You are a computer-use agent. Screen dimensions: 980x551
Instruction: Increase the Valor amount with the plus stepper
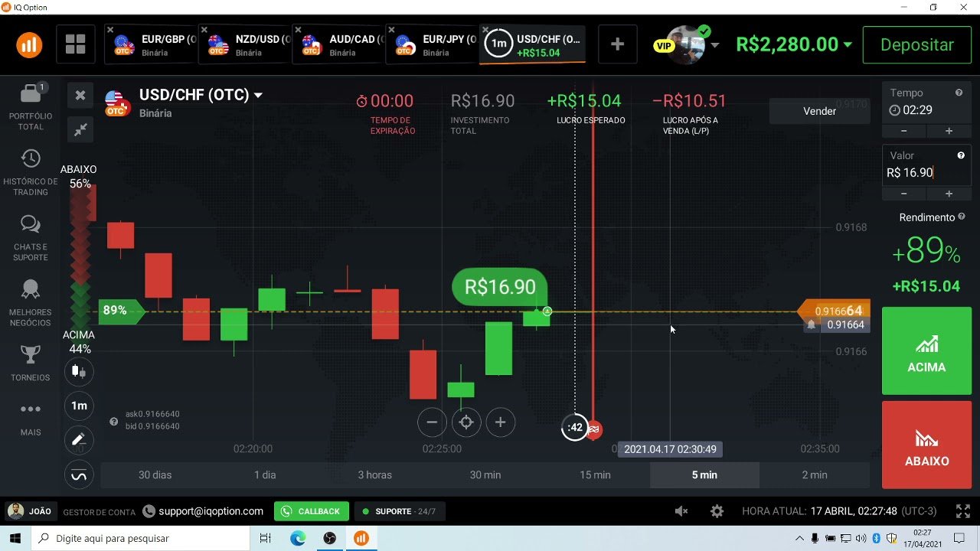tap(949, 193)
